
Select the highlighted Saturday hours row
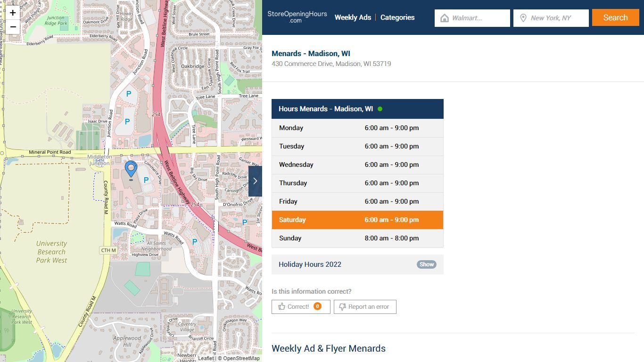click(357, 220)
